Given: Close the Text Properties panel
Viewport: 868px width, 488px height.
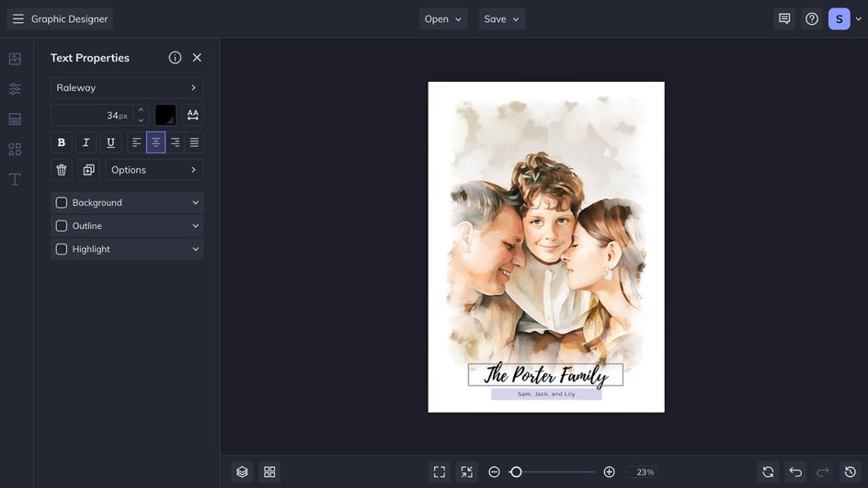Looking at the screenshot, I should pos(197,58).
